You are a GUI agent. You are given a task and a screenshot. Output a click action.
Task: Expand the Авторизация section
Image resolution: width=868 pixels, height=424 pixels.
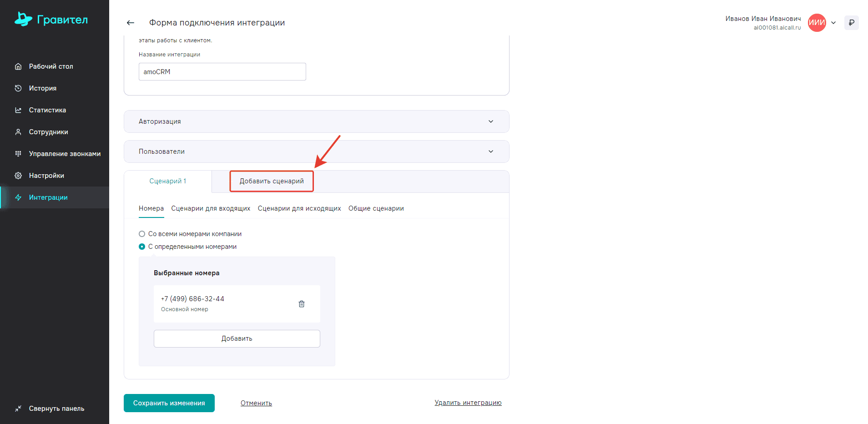[316, 121]
